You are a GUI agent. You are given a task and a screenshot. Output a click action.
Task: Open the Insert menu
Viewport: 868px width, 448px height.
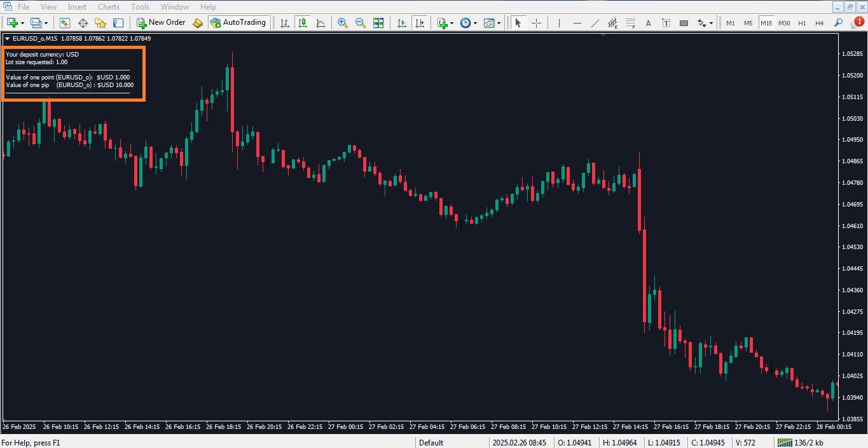tap(77, 6)
